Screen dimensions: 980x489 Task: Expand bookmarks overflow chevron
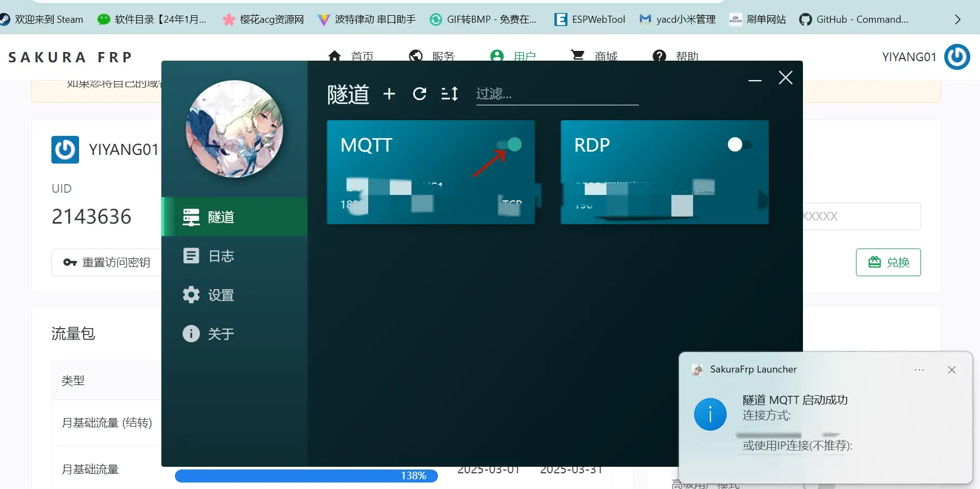click(957, 19)
